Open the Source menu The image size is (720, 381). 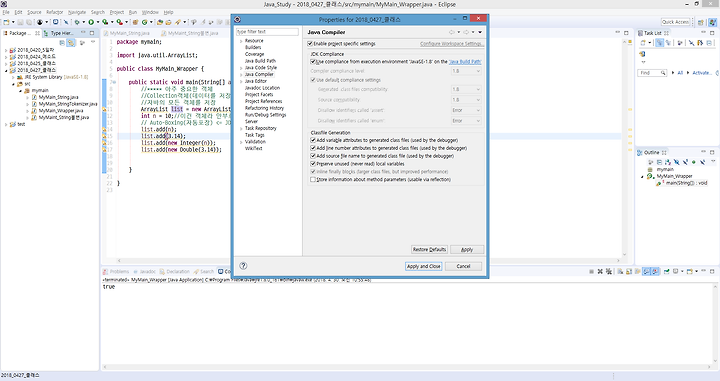(34, 12)
